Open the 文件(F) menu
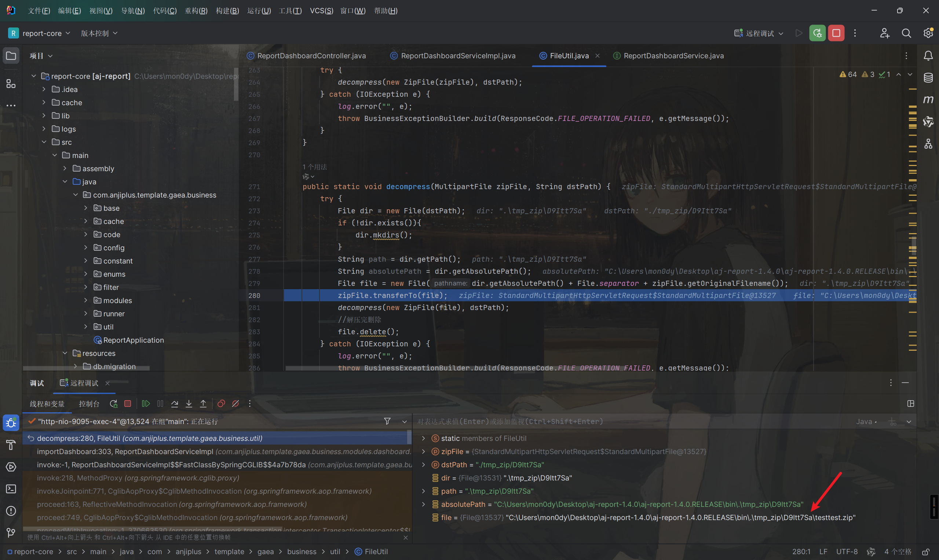 point(39,11)
